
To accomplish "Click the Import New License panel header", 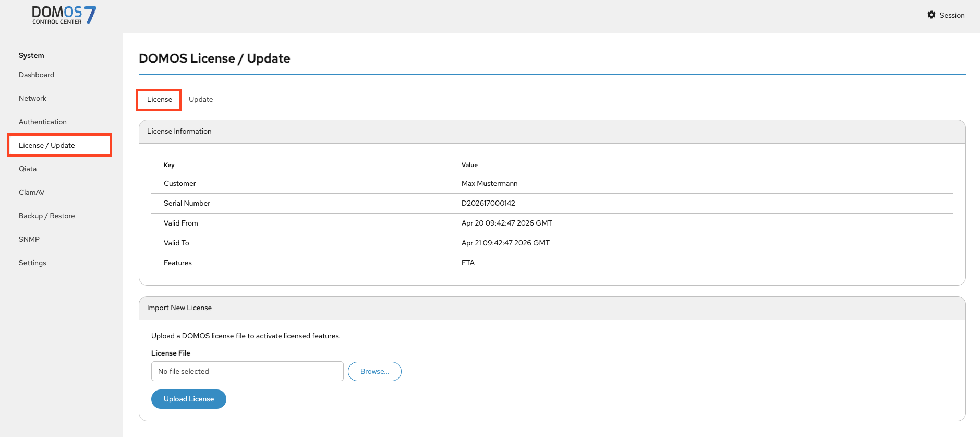I will coord(552,308).
